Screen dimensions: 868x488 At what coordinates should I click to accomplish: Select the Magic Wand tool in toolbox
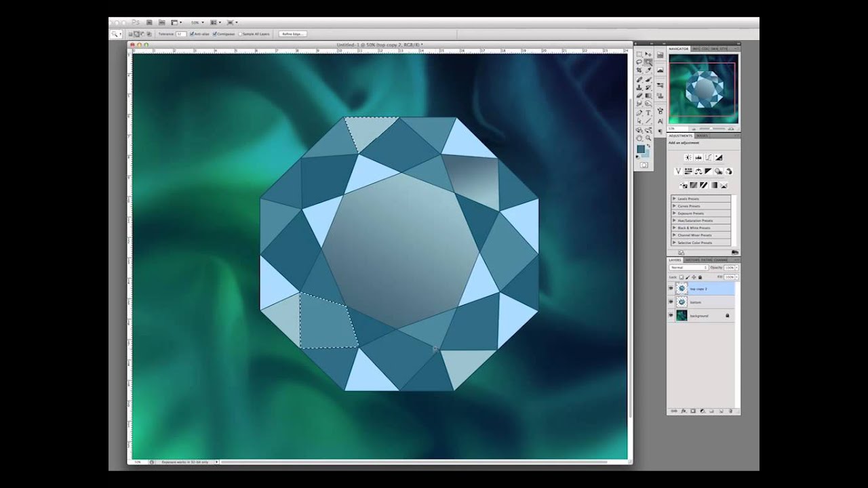coord(648,62)
